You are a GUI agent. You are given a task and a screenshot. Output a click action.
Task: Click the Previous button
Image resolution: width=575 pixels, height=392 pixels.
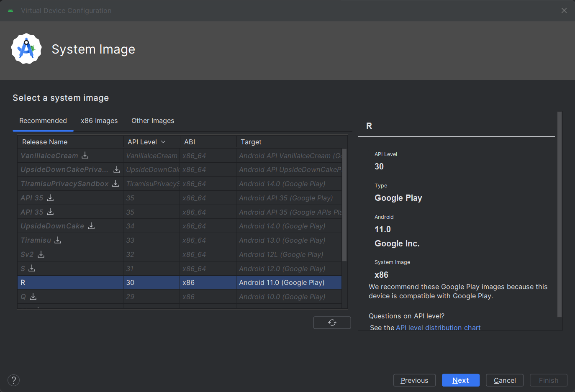pyautogui.click(x=414, y=380)
